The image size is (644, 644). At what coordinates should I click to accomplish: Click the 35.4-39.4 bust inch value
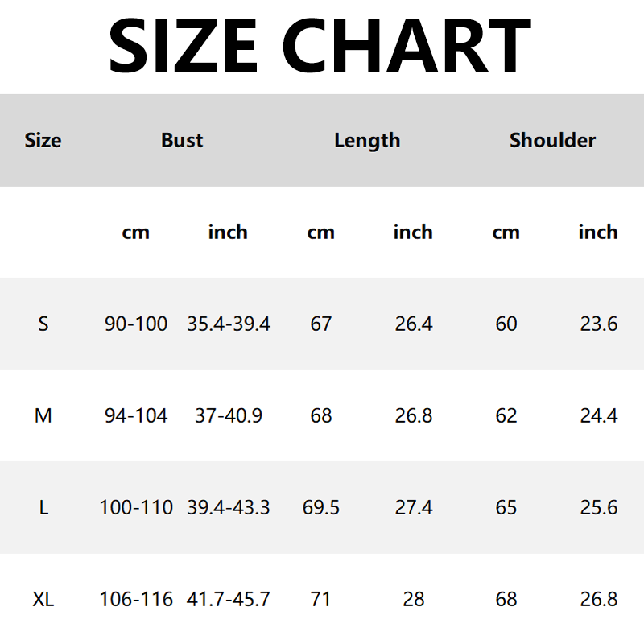click(229, 324)
